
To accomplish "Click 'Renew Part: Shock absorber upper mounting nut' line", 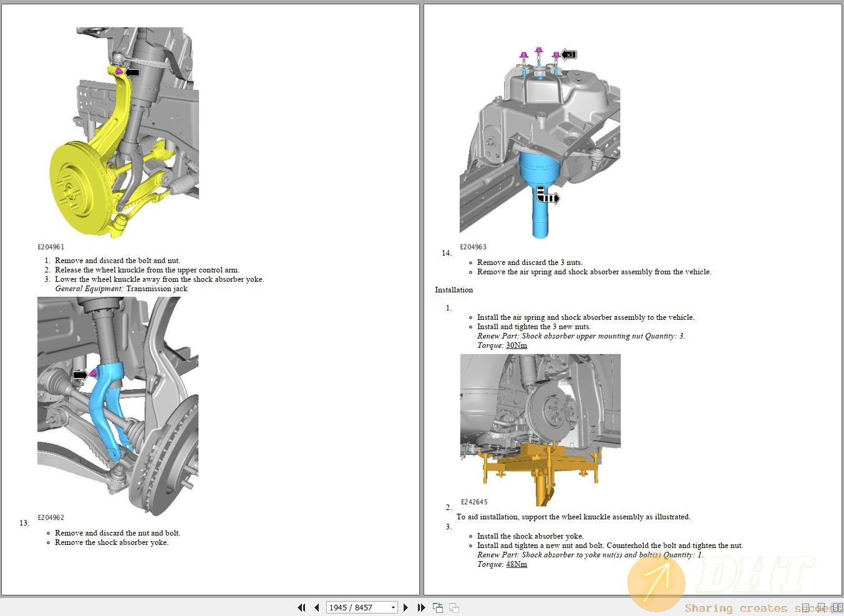I will coord(581,336).
